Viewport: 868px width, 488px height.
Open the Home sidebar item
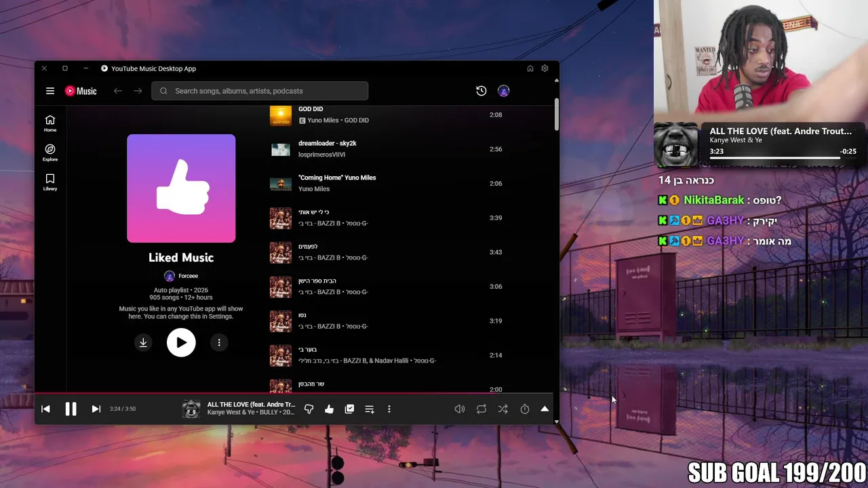coord(50,123)
